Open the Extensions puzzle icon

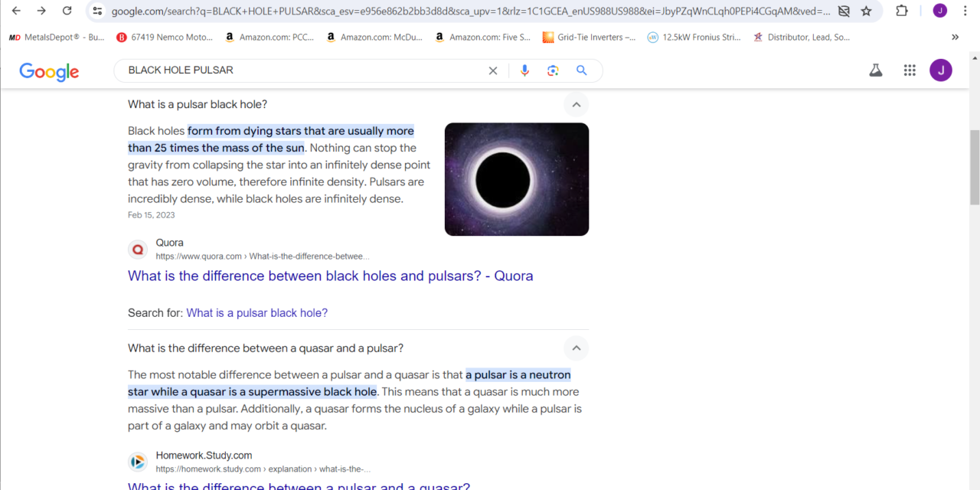902,11
